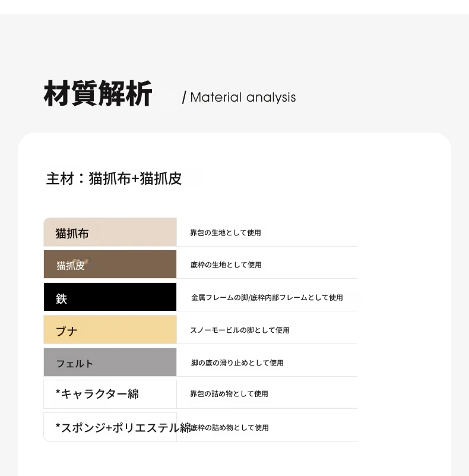Click the 材質解析 heading
Viewport: 469px width, 476px height.
pos(98,93)
